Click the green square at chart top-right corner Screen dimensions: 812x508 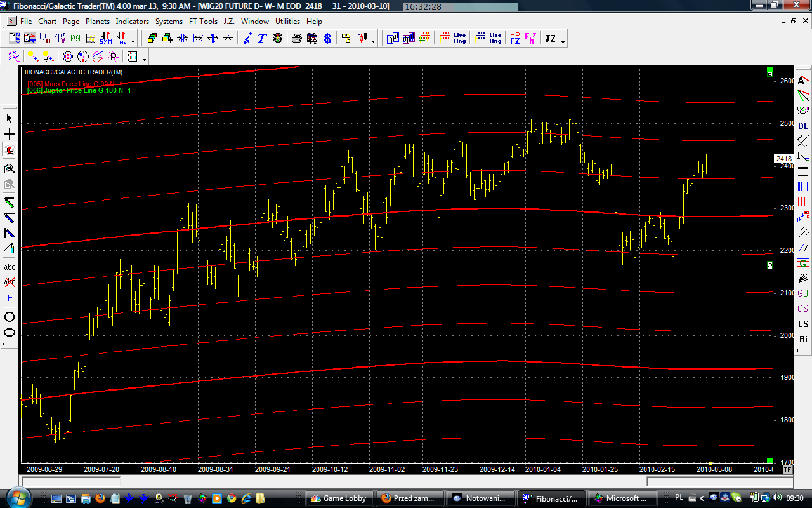click(x=769, y=70)
